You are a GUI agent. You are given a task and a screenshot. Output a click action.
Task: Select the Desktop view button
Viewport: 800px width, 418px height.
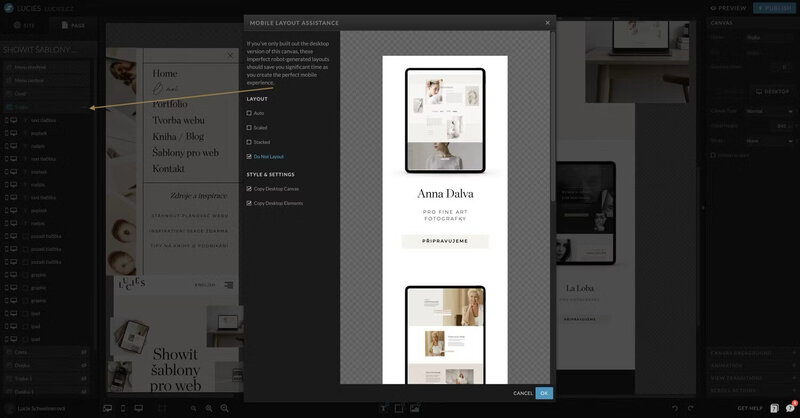pos(770,91)
